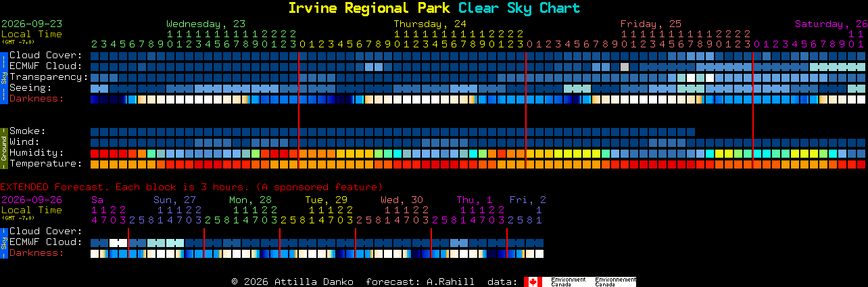Click the extended forecast blue Sky side label
This screenshot has width=868, height=287.
[3, 242]
